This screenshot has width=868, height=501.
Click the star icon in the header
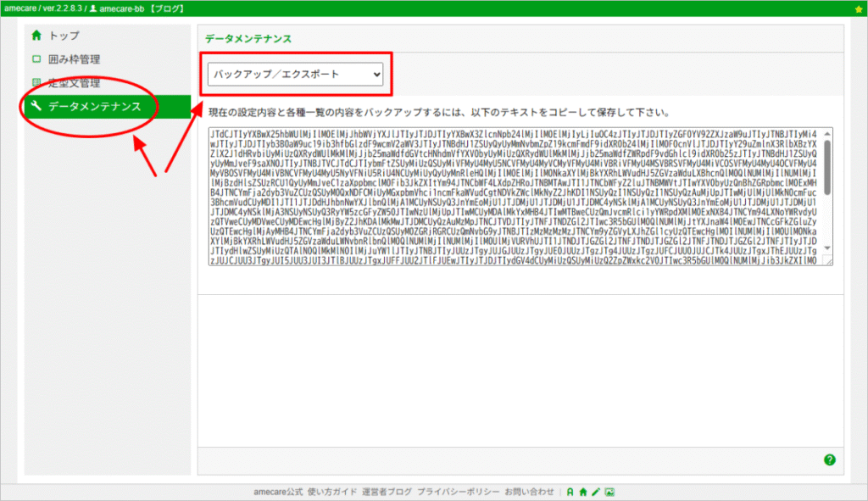[859, 8]
